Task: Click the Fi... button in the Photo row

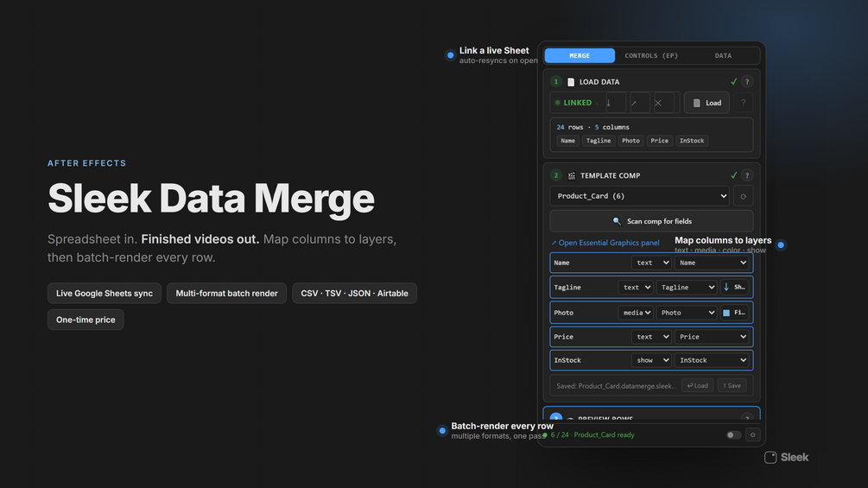Action: [735, 313]
